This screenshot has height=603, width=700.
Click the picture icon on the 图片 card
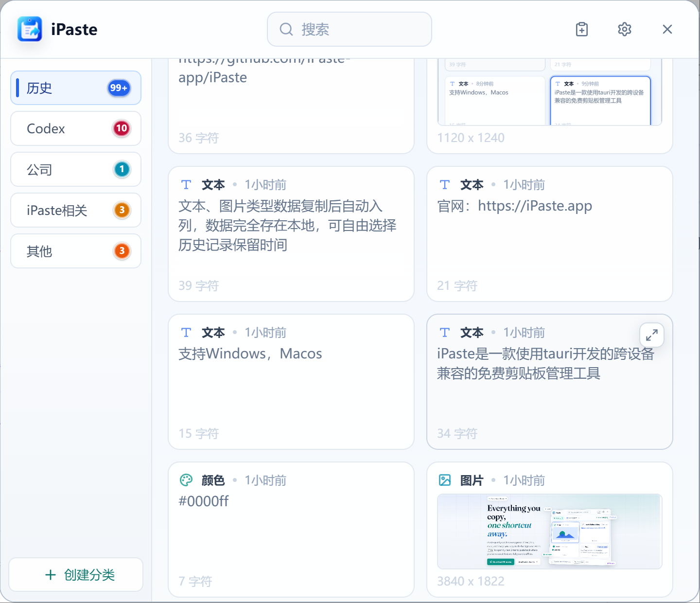point(445,480)
